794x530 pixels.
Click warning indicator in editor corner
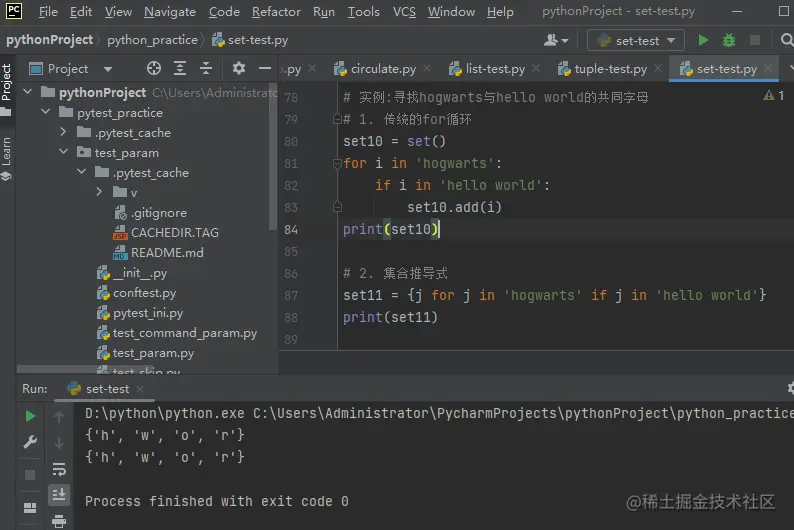(x=774, y=95)
